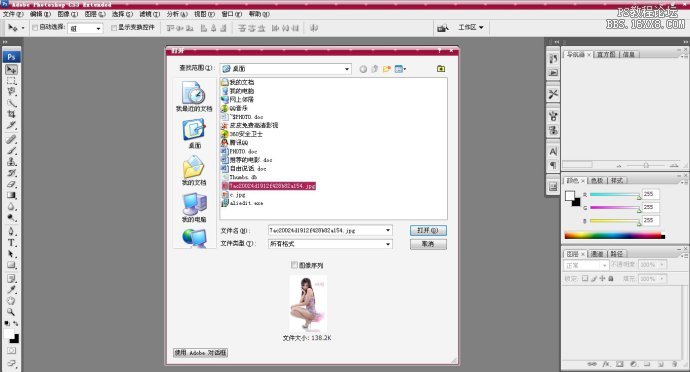The height and width of the screenshot is (372, 690).
Task: Open the 滤镜 menu
Action: point(149,14)
